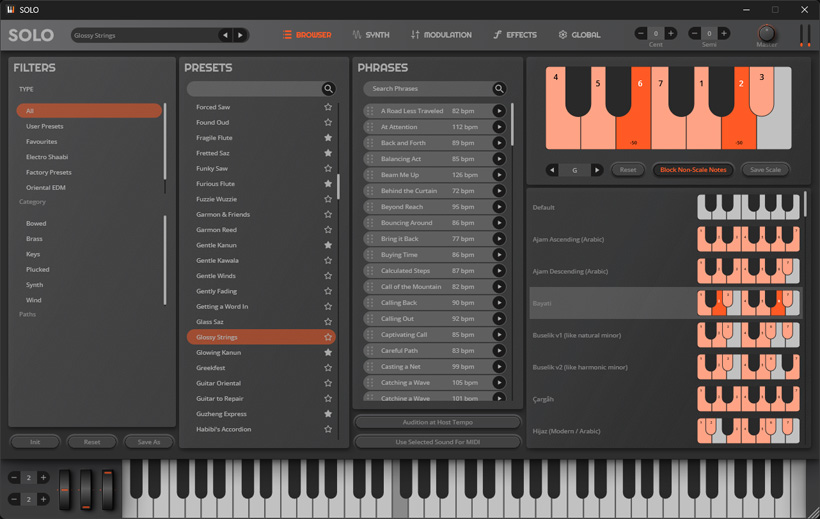820x519 pixels.
Task: Open the Synth tab
Action: pos(371,35)
